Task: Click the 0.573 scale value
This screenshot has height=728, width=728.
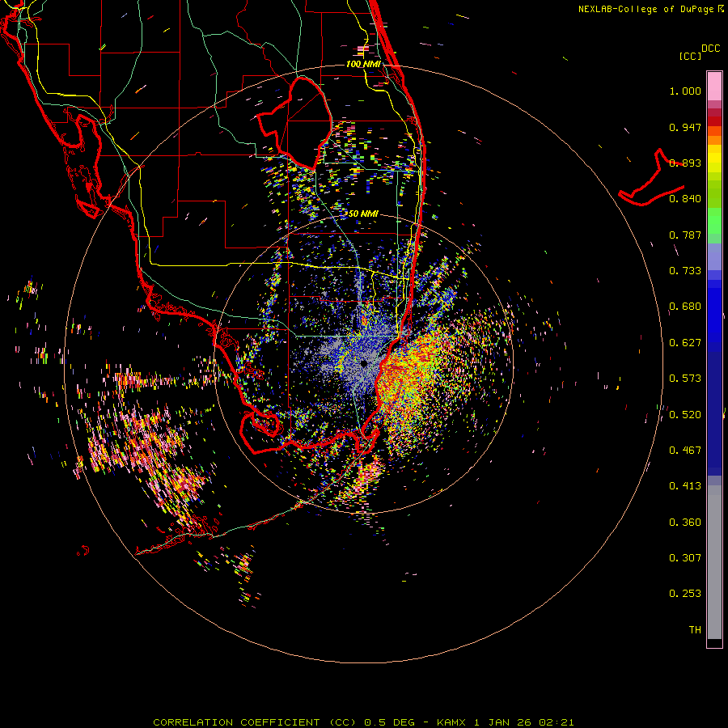Action: tap(685, 379)
